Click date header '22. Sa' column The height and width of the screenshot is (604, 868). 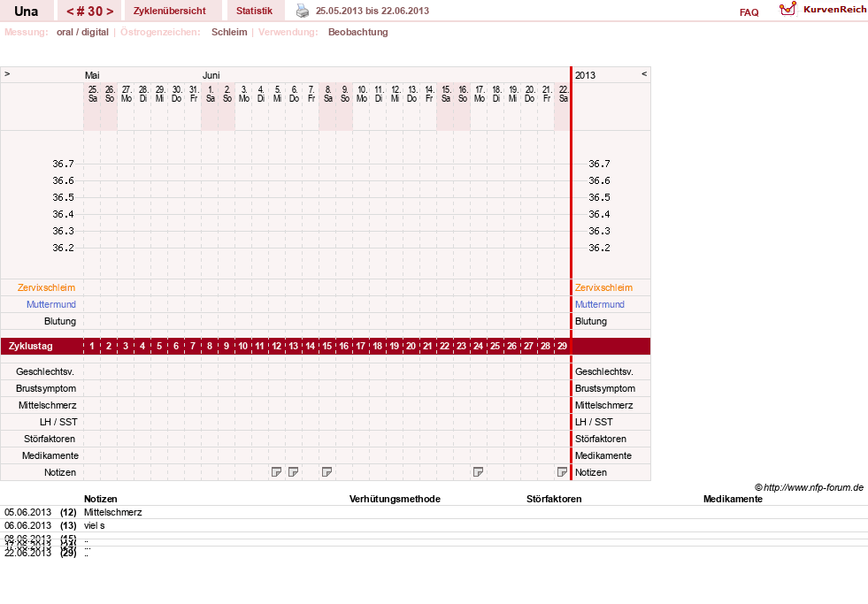pyautogui.click(x=563, y=94)
